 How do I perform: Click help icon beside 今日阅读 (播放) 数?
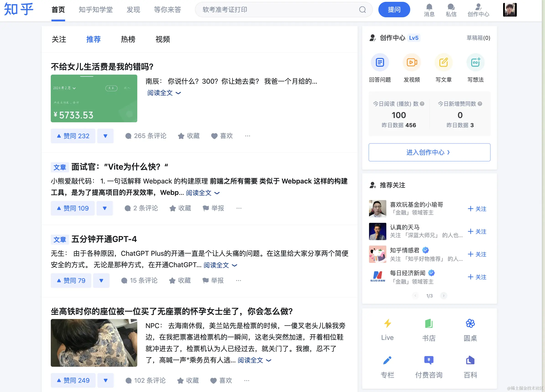(x=422, y=104)
